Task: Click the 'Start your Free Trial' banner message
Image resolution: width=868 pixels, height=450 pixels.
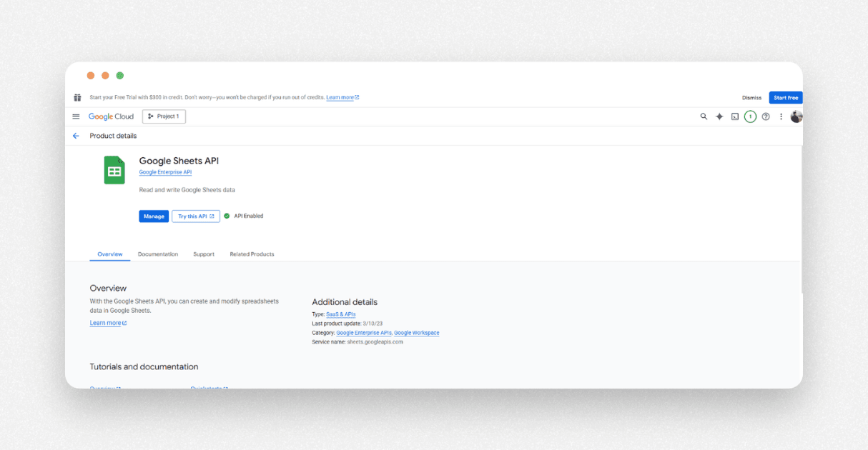Action: point(207,97)
